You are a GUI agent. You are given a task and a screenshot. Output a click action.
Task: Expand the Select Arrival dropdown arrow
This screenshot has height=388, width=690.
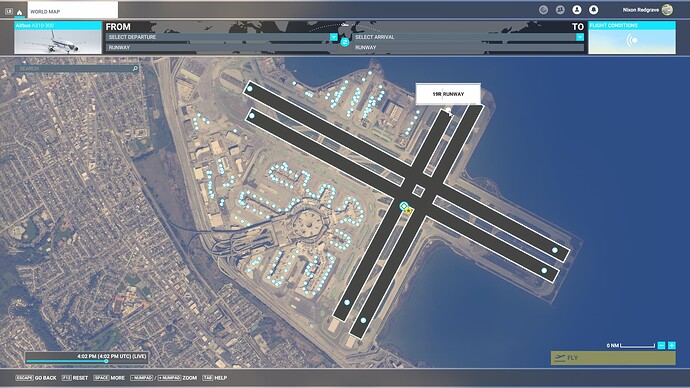point(580,37)
